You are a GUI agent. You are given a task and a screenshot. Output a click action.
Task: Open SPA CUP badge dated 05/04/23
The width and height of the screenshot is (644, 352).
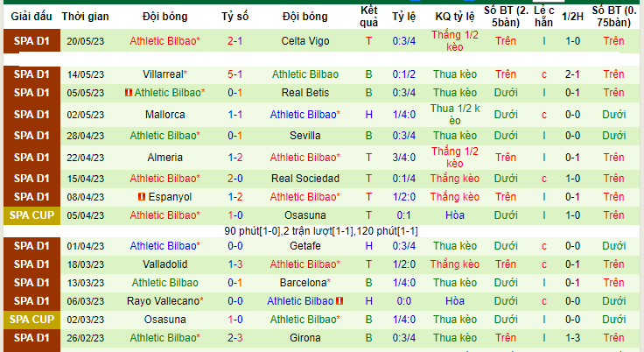(x=31, y=215)
